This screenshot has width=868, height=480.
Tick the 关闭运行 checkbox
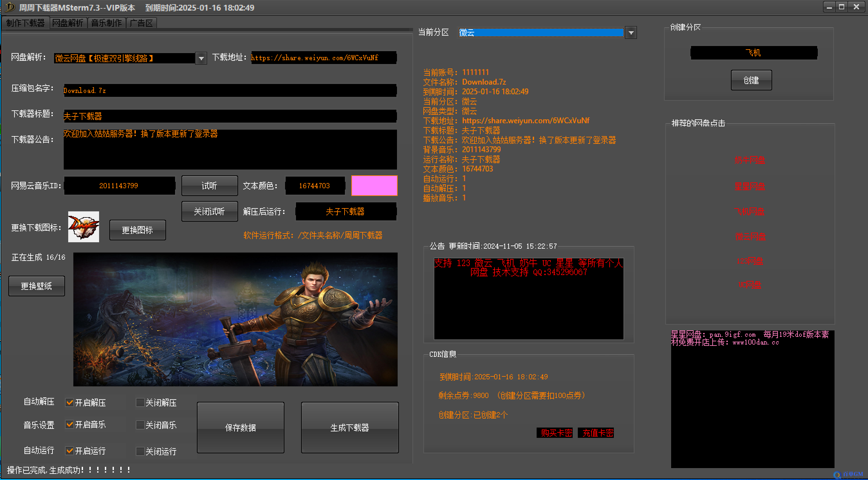click(x=140, y=451)
